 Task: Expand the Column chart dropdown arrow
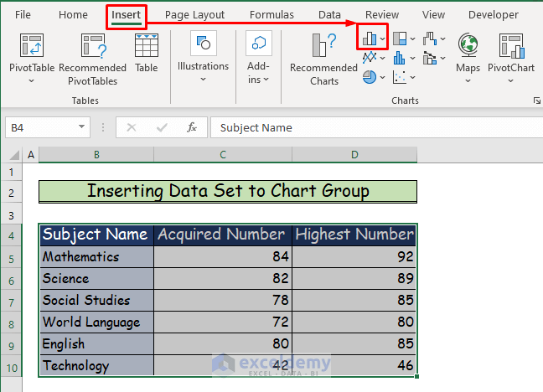click(382, 39)
